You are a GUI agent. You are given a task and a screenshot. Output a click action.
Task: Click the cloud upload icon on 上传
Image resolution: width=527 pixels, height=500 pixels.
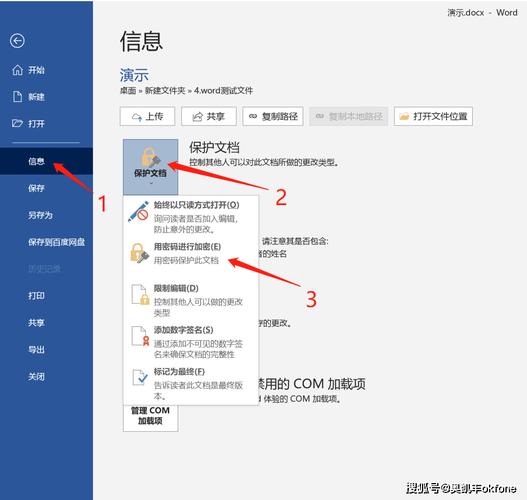pos(137,117)
